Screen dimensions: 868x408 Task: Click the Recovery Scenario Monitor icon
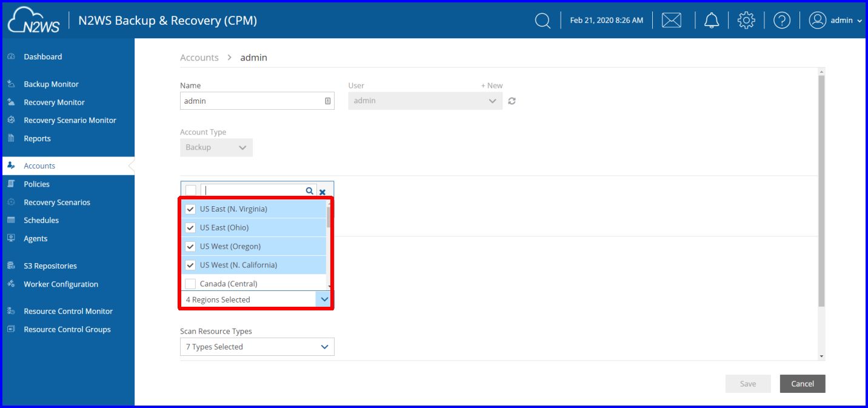pos(11,120)
